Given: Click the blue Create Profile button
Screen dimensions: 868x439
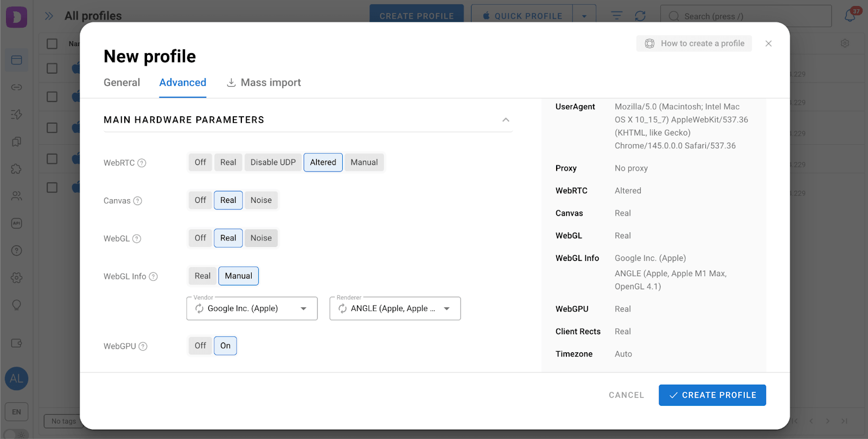Looking at the screenshot, I should coord(712,395).
